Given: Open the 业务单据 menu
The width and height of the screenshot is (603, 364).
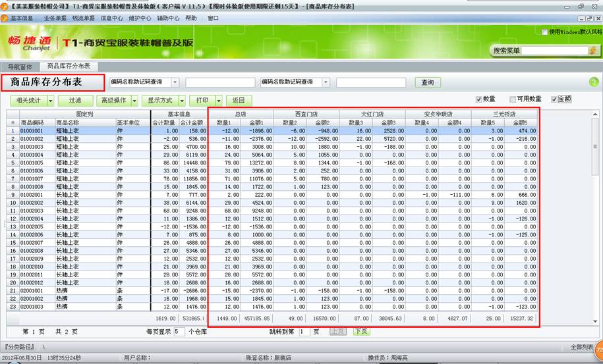Looking at the screenshot, I should click(x=55, y=18).
